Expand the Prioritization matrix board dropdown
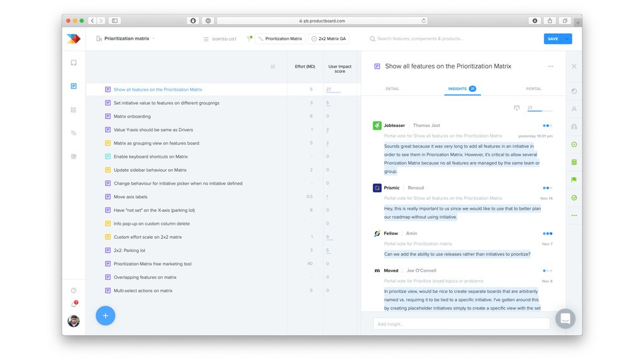The width and height of the screenshot is (644, 362). point(153,39)
